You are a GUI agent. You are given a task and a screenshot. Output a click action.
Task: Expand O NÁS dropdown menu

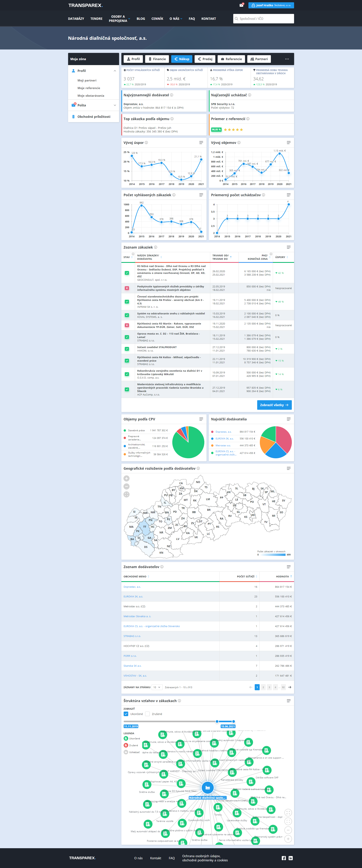pyautogui.click(x=176, y=18)
